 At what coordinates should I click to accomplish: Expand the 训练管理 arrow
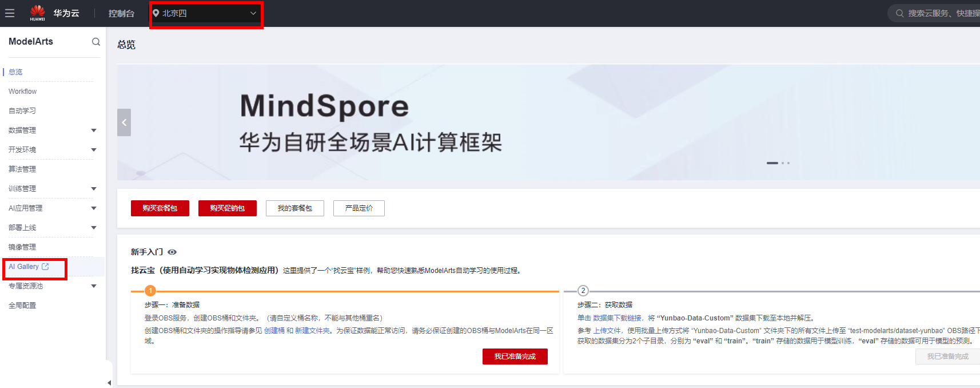pyautogui.click(x=94, y=189)
